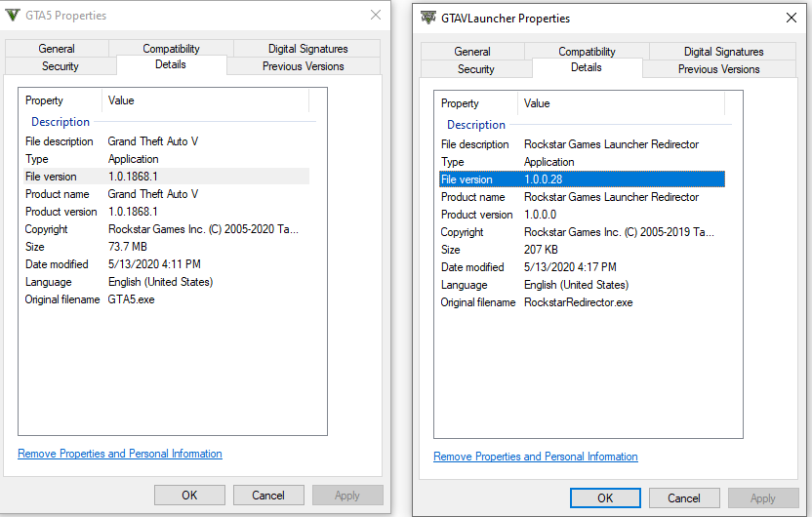This screenshot has height=517, width=812.
Task: Close the GTAVLauncher Properties window
Action: click(792, 18)
